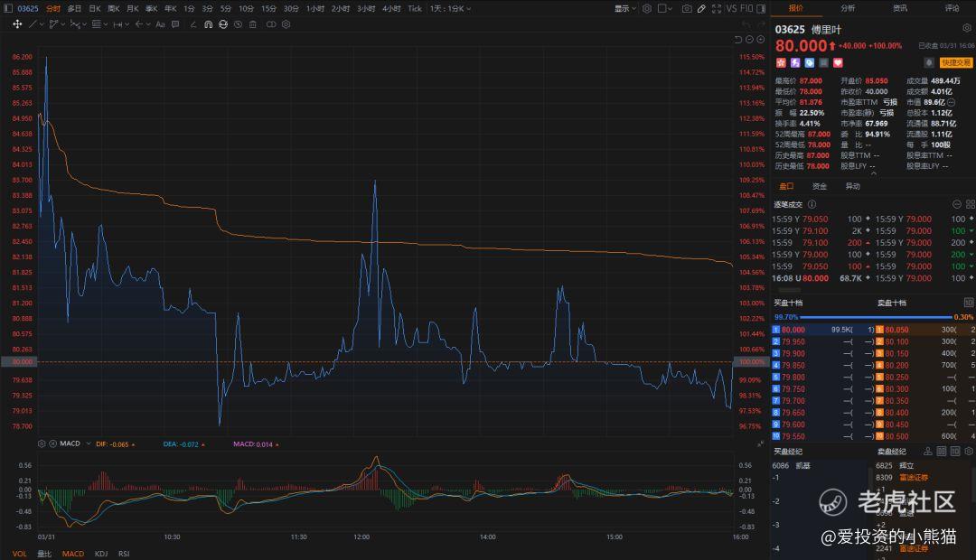Image resolution: width=976 pixels, height=560 pixels.
Task: Toggle the VS compare mode
Action: (731, 8)
